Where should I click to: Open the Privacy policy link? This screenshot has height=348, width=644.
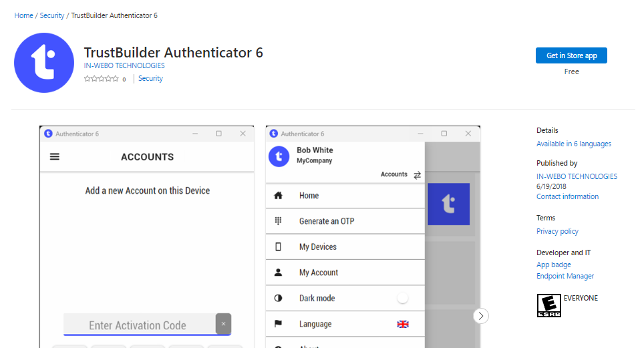(557, 231)
